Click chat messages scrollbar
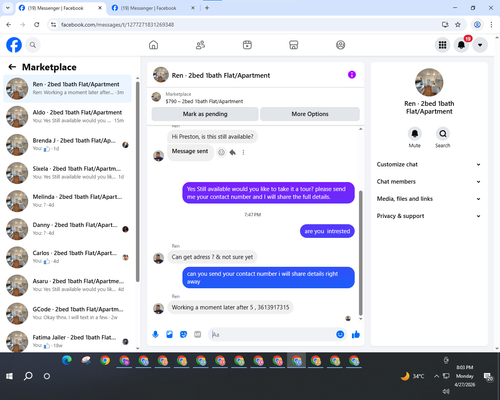 click(x=360, y=253)
